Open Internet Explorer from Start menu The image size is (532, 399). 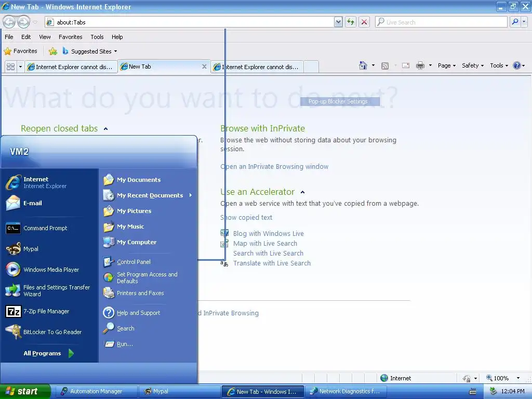[50, 182]
